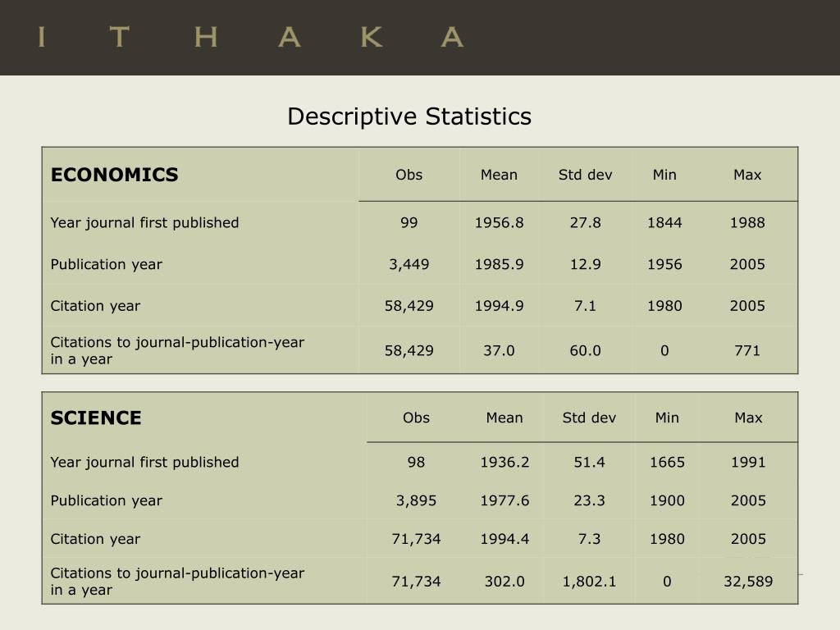Click the Economics Obs column header

click(x=409, y=175)
